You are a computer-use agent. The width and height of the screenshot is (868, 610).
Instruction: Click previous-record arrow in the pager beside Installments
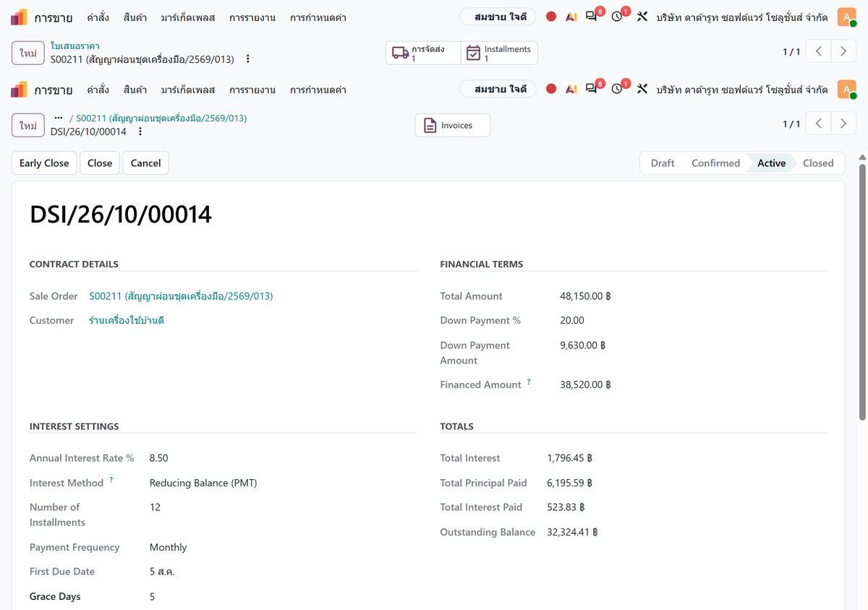818,51
